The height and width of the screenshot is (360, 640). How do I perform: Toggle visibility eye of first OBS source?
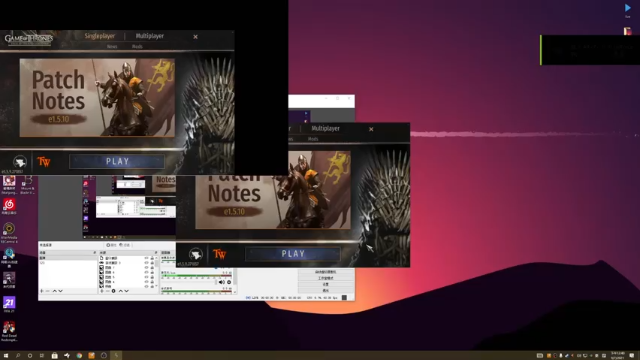147,258
